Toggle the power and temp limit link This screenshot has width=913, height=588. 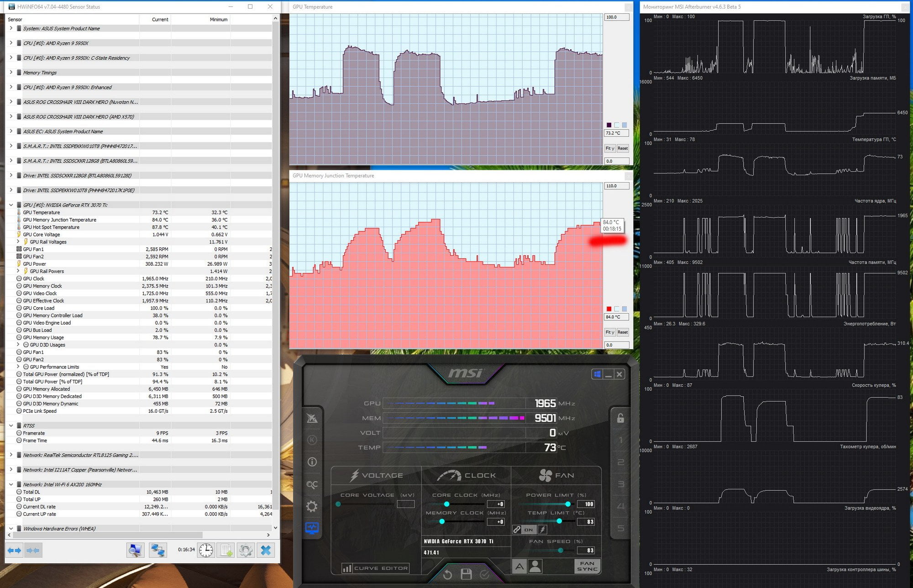click(x=516, y=530)
